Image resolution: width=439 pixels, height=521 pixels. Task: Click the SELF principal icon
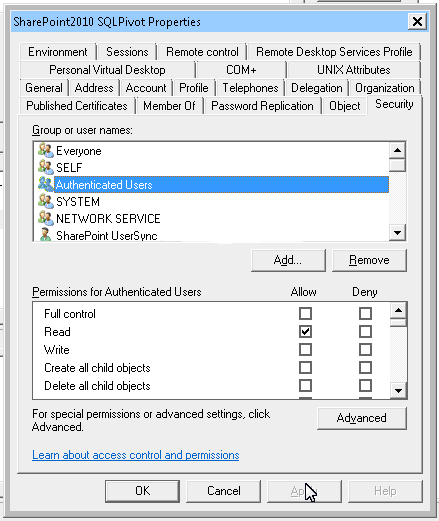[x=46, y=167]
